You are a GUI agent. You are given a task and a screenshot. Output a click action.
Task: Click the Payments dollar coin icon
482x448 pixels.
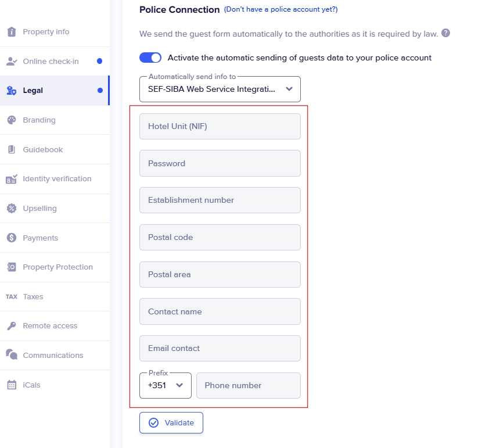coord(12,238)
